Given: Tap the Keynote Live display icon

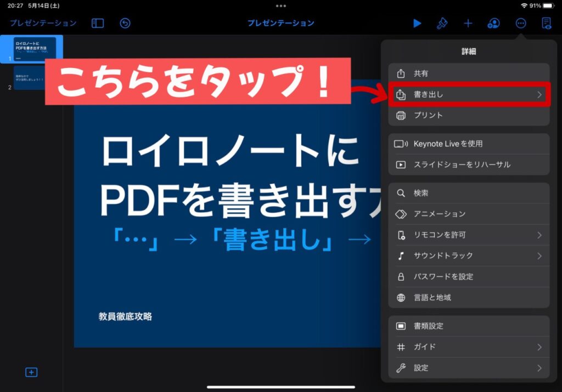Looking at the screenshot, I should [x=401, y=144].
